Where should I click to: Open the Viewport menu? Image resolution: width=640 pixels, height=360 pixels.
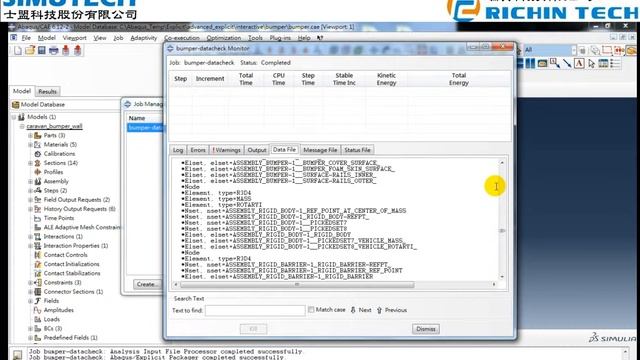74,38
